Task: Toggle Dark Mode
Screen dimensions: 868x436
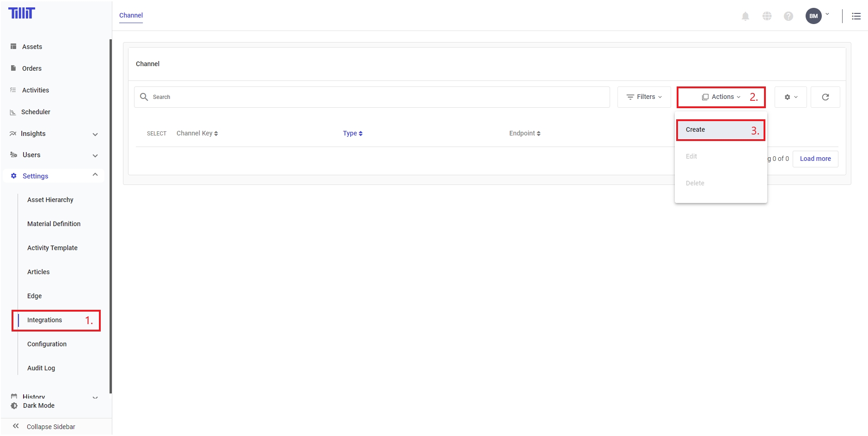Action: (39, 405)
